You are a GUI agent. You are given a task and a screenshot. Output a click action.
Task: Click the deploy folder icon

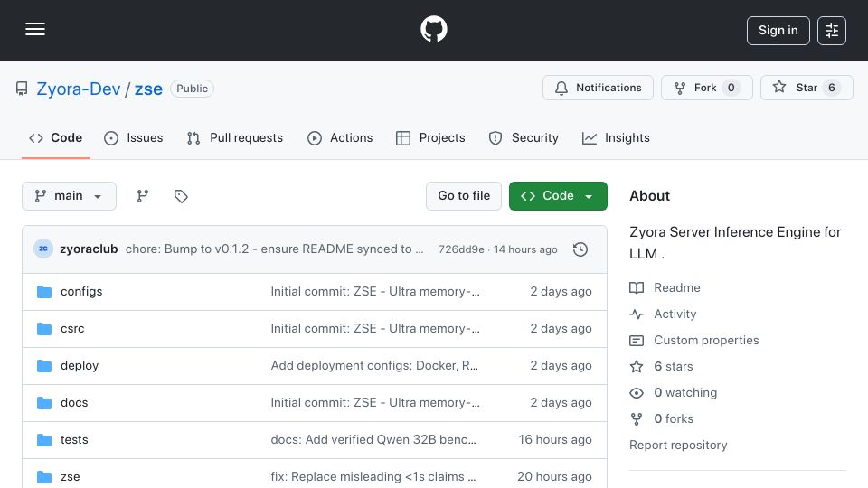point(44,366)
